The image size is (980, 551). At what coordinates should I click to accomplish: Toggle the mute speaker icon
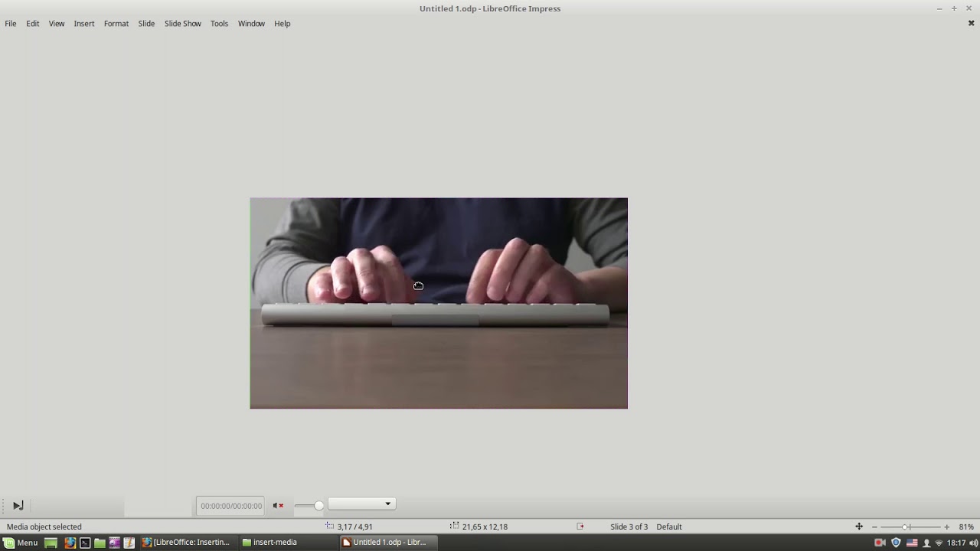coord(279,505)
